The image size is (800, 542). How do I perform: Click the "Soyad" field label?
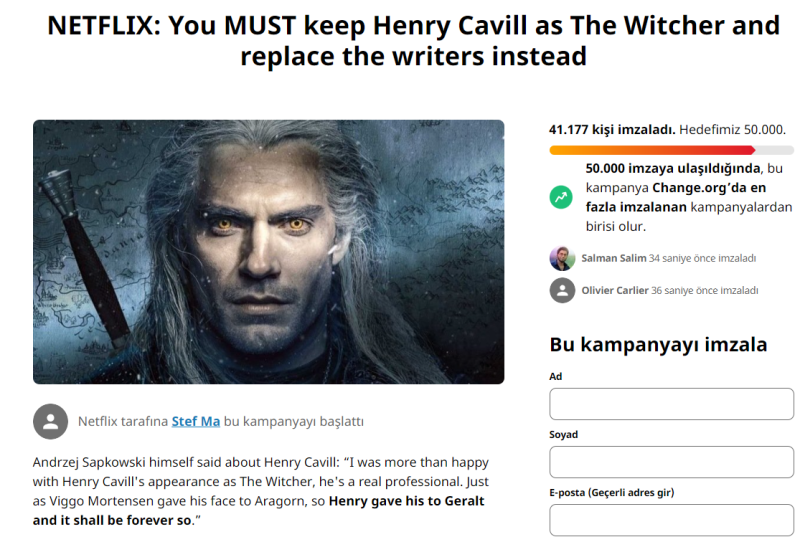coord(564,435)
